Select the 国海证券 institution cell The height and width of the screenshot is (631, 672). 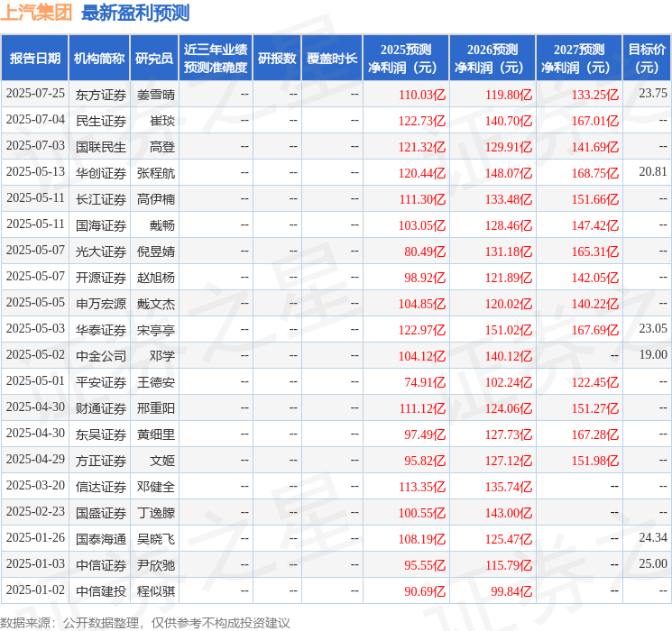click(101, 225)
